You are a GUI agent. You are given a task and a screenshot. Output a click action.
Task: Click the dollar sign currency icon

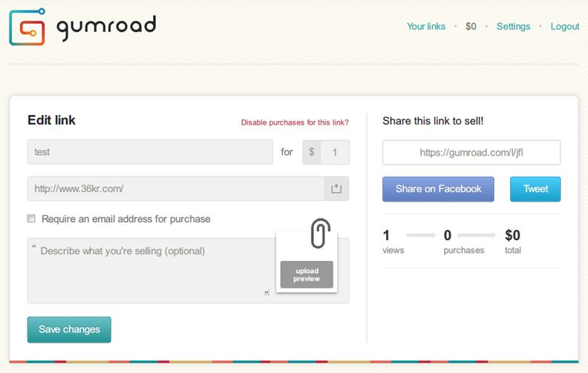click(312, 152)
